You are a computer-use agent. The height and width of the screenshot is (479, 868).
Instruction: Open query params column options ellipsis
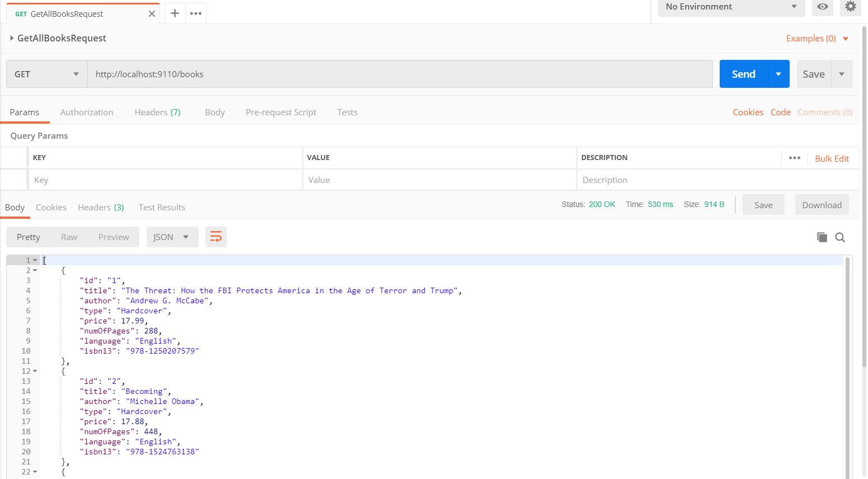(794, 158)
